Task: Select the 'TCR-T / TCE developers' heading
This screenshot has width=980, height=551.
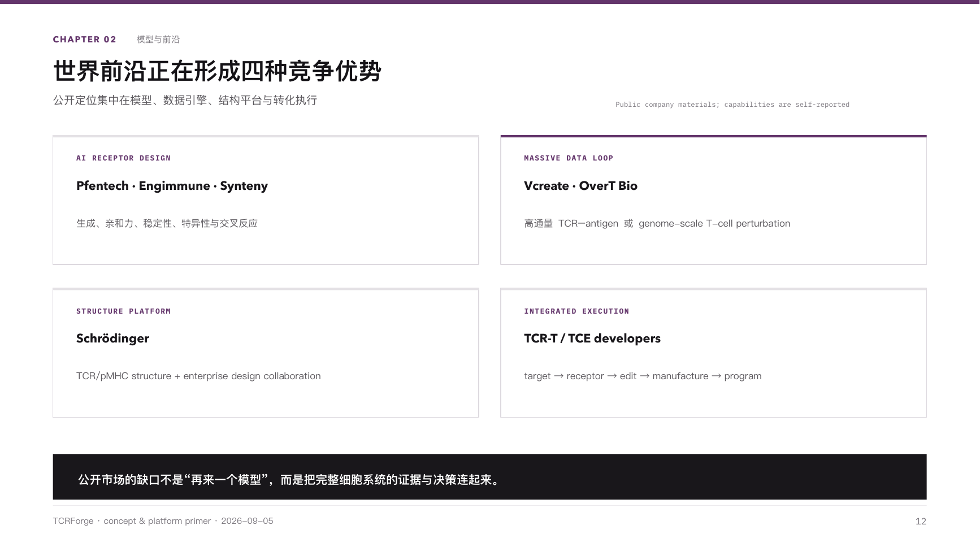Action: coord(592,339)
